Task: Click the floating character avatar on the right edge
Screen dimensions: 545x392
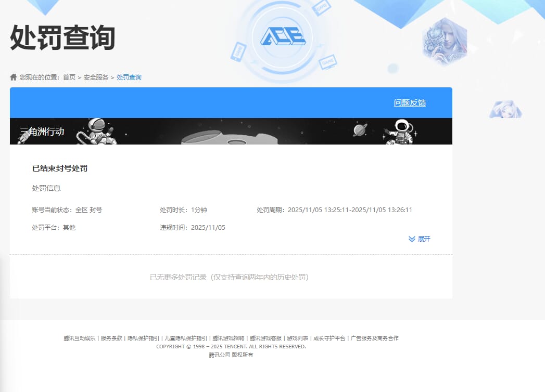Action: pos(505,110)
